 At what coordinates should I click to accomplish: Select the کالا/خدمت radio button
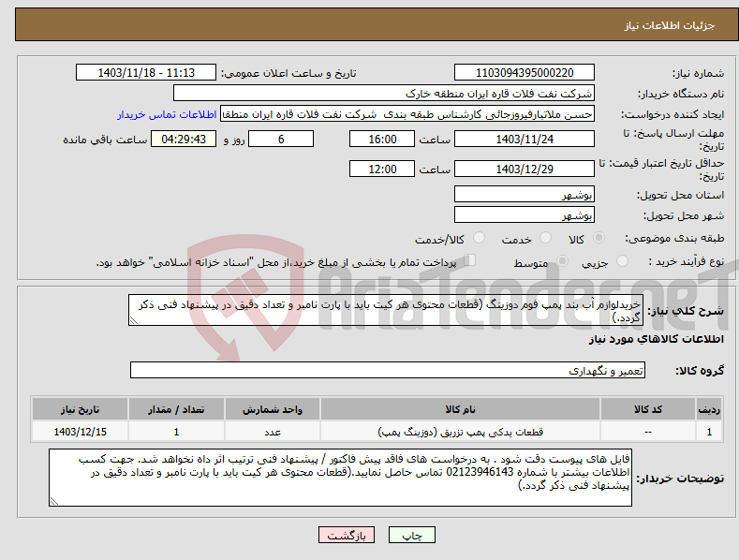point(479,238)
